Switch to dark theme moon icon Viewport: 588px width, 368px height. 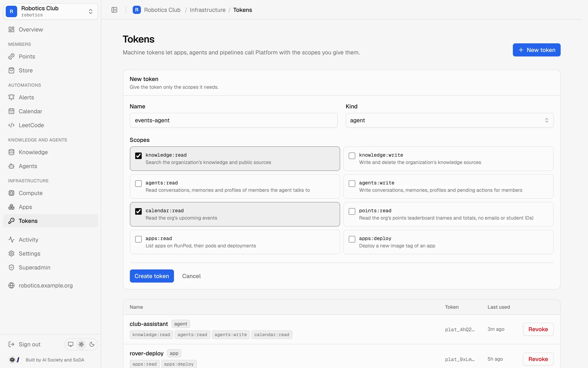tap(92, 344)
